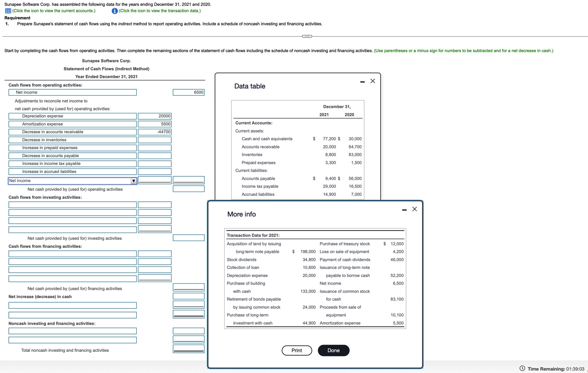588x373 pixels.
Task: Edit the Depreciation expense amount of 20000
Action: [155, 116]
